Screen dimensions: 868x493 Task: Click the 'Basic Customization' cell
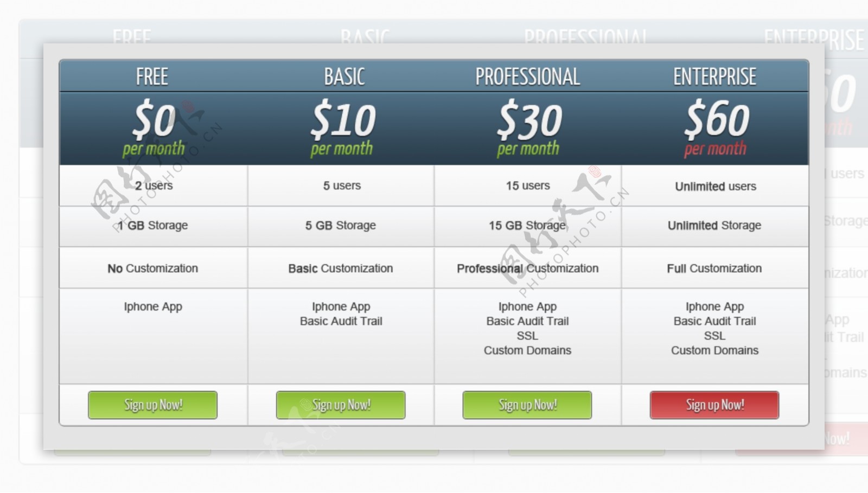tap(341, 268)
